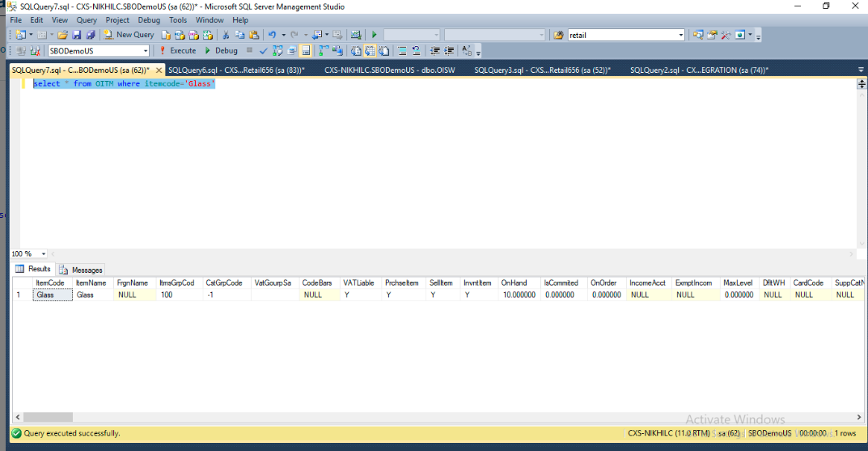Click the Navigate Backward icon
This screenshot has width=868, height=451.
click(317, 35)
